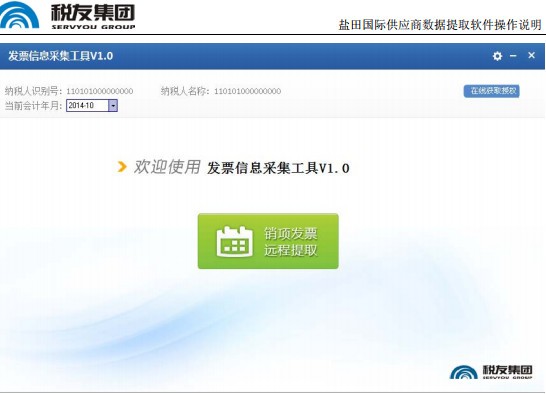Click the 税友集团 name beside top logo
Screen dimensions: 546x394
point(93,13)
